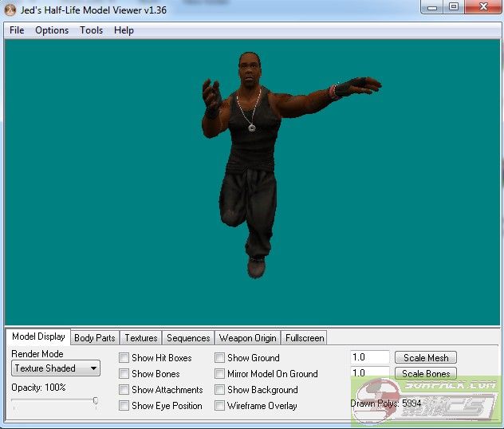Minimize the Model Viewer window

coord(432,6)
